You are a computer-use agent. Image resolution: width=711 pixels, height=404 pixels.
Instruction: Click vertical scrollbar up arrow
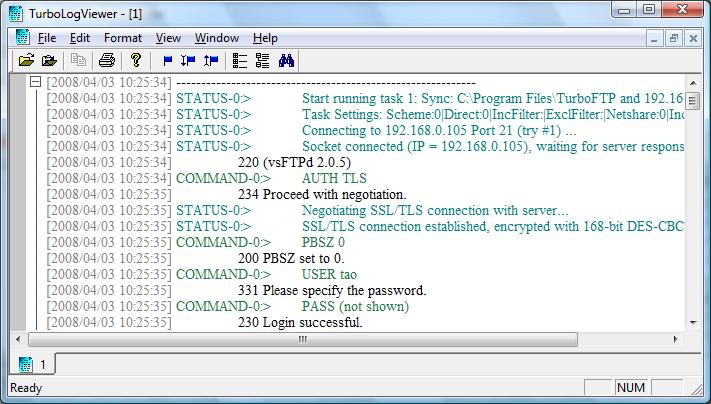pyautogui.click(x=692, y=83)
